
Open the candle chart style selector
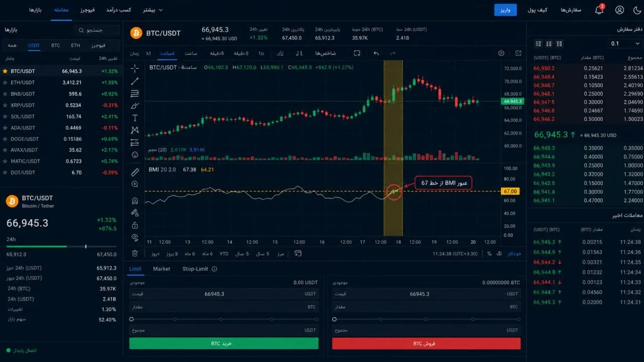click(298, 53)
